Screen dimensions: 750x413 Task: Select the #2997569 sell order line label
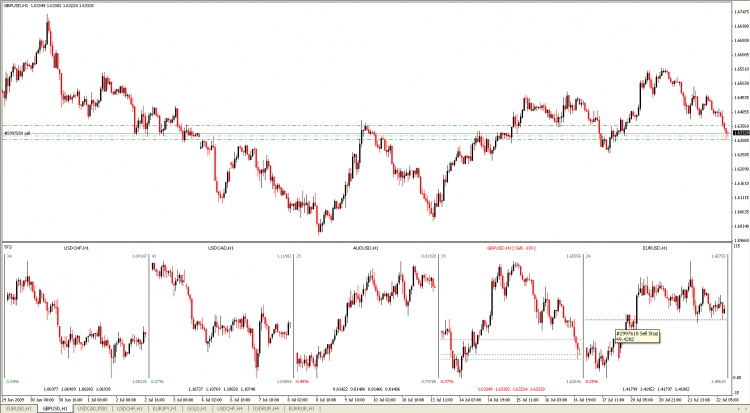click(16, 133)
